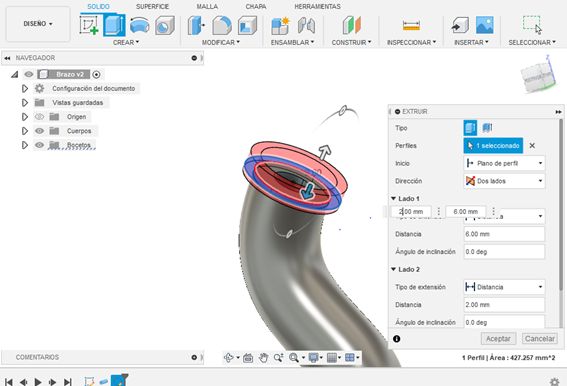
Task: Expand the Cuerpos node
Action: 25,131
